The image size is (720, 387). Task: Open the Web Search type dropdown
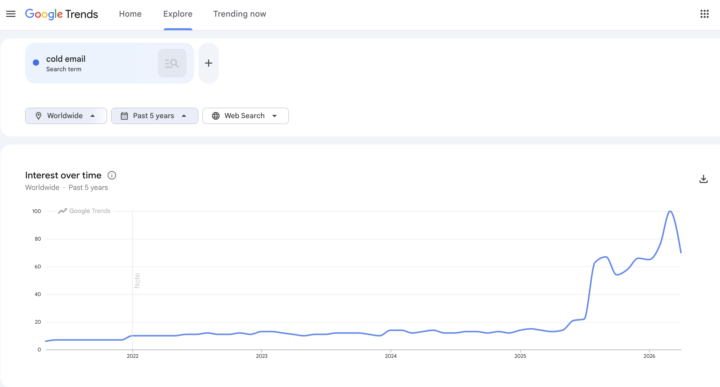point(245,116)
